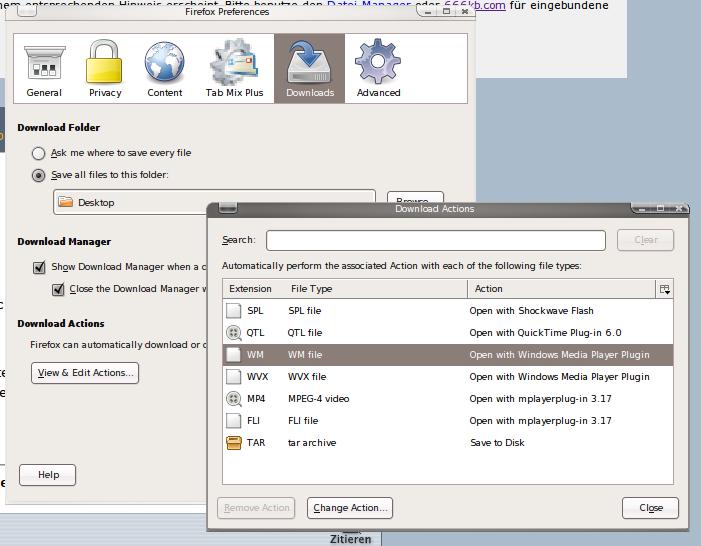This screenshot has height=546, width=701.
Task: Select the 'WM file' row text
Action: (305, 355)
